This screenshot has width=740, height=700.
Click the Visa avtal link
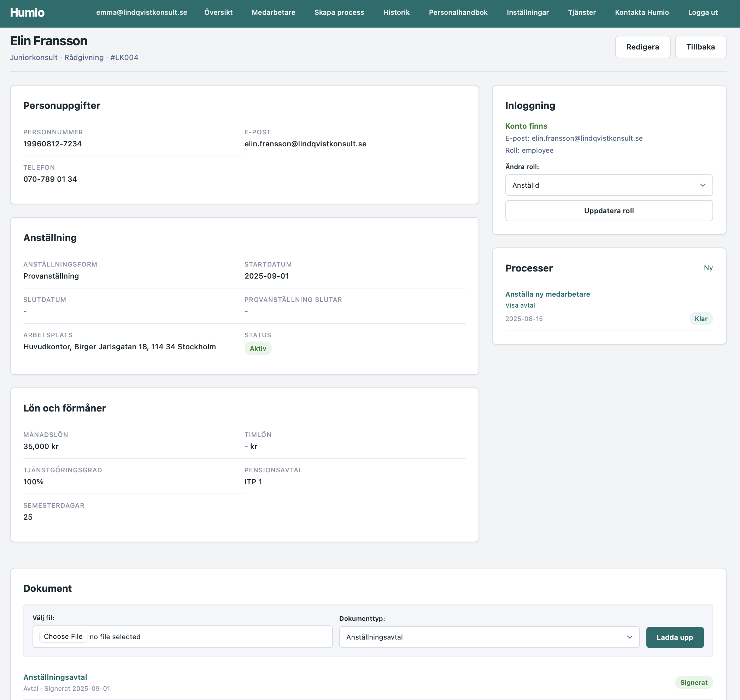click(x=519, y=305)
